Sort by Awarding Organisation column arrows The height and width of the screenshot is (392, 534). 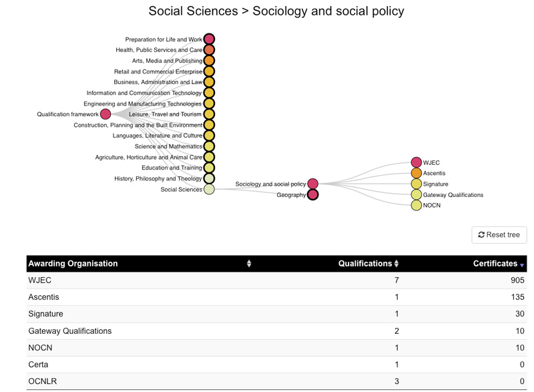pyautogui.click(x=249, y=264)
